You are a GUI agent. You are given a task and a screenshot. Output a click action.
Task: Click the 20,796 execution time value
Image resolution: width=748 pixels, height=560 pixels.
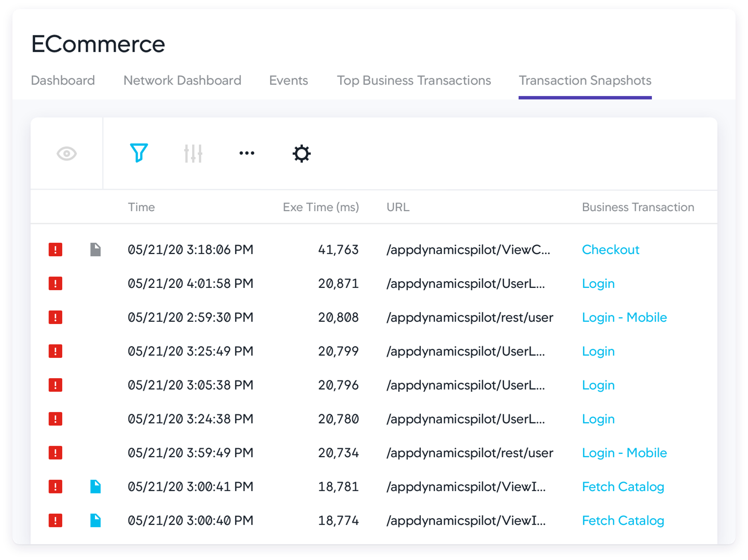coord(338,385)
